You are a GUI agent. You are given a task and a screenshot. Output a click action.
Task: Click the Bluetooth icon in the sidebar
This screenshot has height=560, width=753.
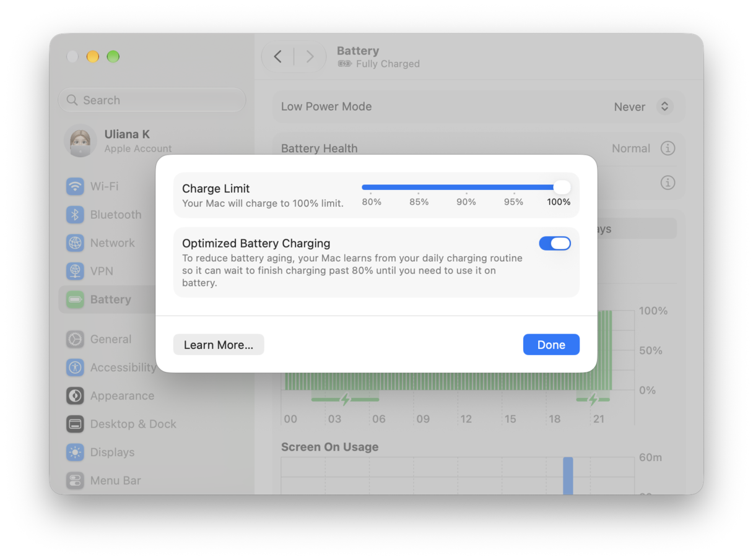point(75,215)
